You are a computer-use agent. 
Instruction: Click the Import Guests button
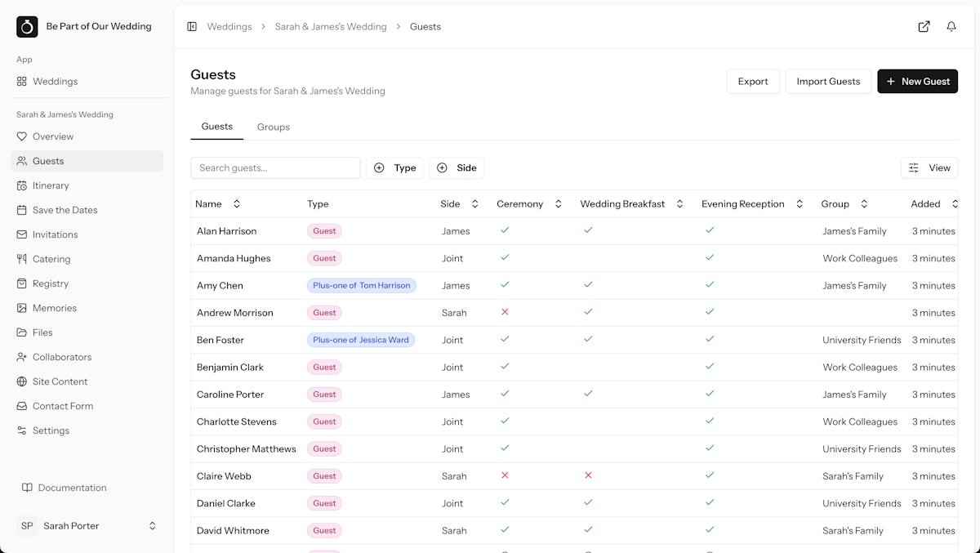pyautogui.click(x=828, y=82)
